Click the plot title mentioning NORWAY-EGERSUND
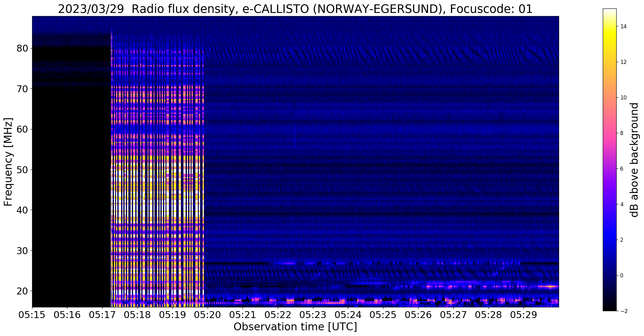Screen dimensions: 644x336 [x=295, y=9]
